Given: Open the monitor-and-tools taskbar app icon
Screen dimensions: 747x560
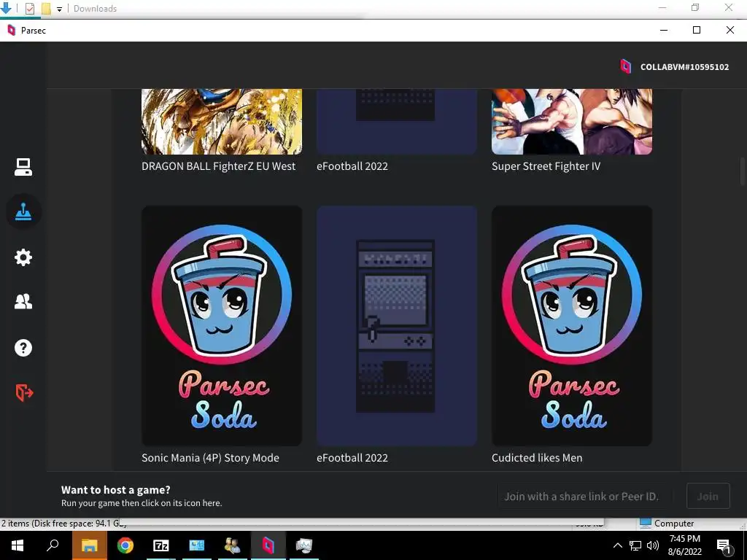Looking at the screenshot, I should click(x=304, y=545).
